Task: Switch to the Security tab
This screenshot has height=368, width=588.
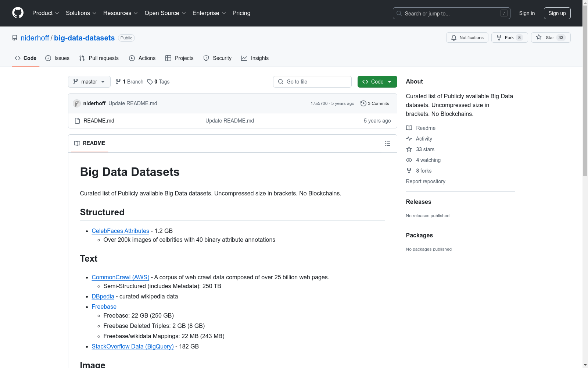Action: [218, 58]
